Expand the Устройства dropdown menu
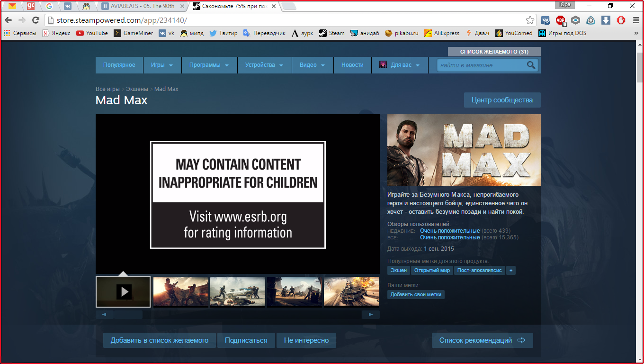 coord(264,65)
